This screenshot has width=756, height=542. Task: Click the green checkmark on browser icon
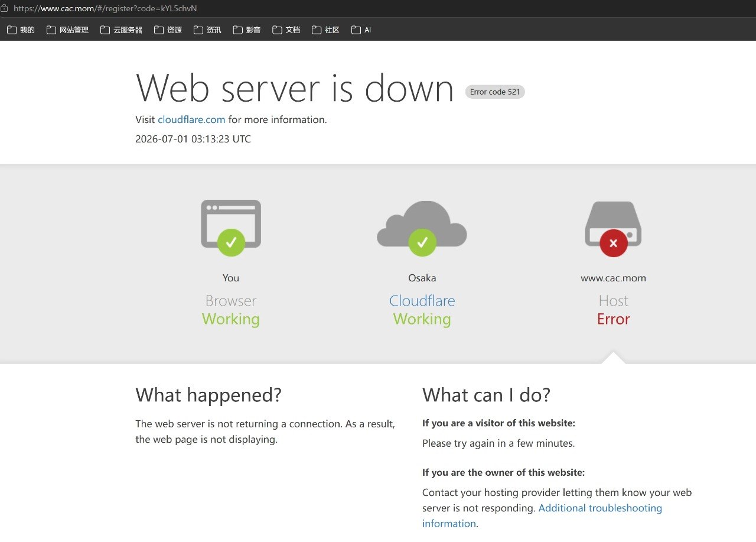231,242
